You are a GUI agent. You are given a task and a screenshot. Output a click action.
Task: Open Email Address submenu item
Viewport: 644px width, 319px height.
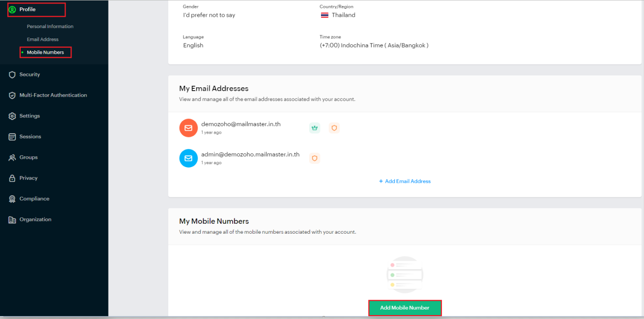tap(42, 39)
